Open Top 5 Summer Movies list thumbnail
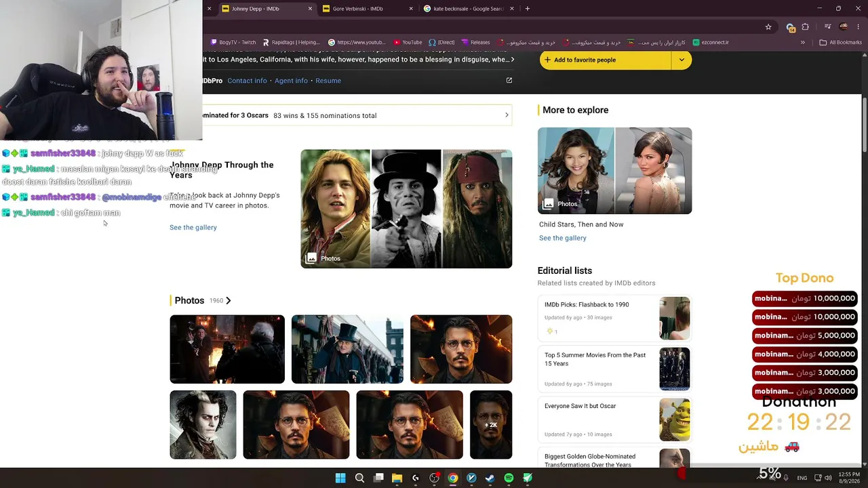868x488 pixels. coord(675,369)
